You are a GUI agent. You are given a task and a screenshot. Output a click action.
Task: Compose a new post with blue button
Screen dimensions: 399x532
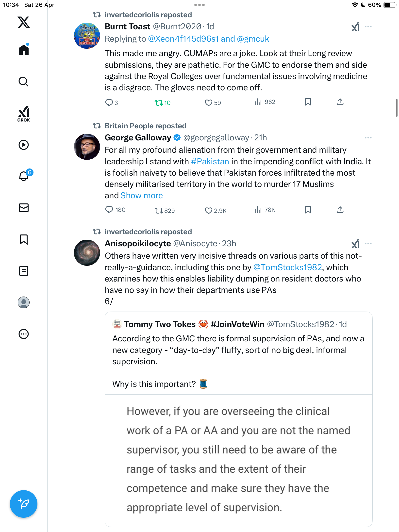pos(24,504)
